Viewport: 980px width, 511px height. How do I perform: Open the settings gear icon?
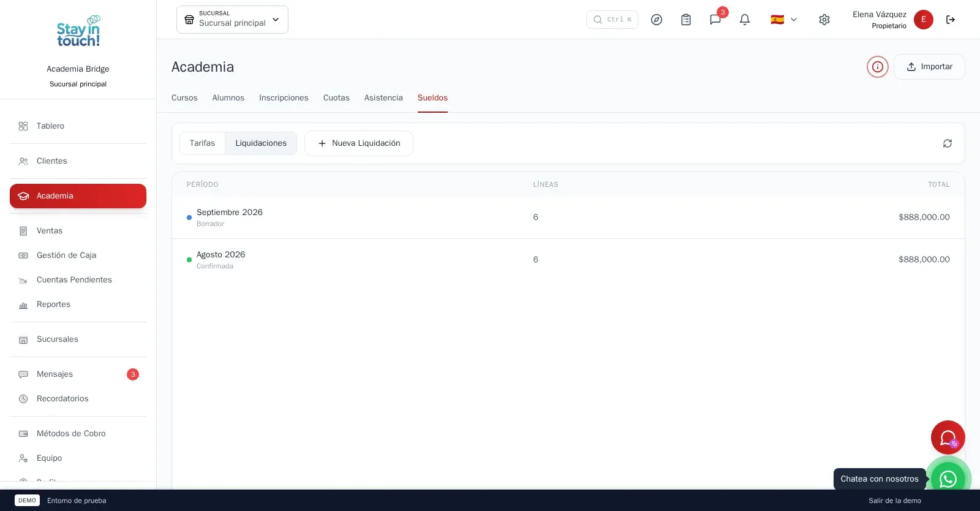pos(824,20)
